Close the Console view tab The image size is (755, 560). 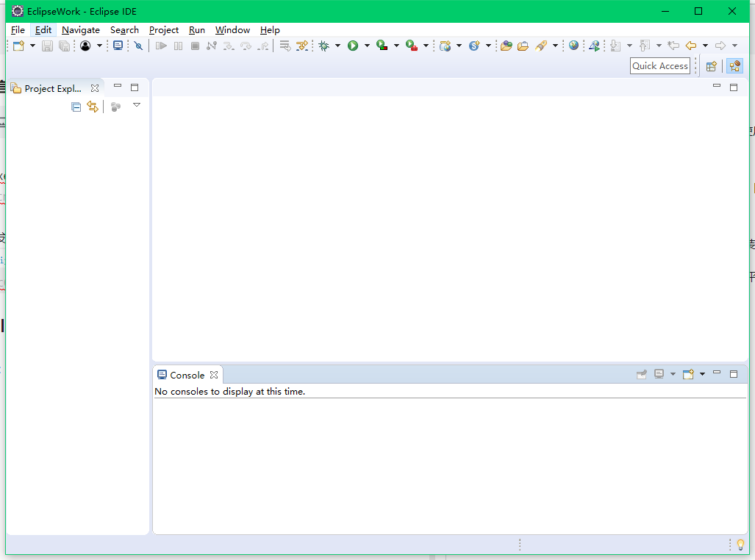pyautogui.click(x=214, y=375)
